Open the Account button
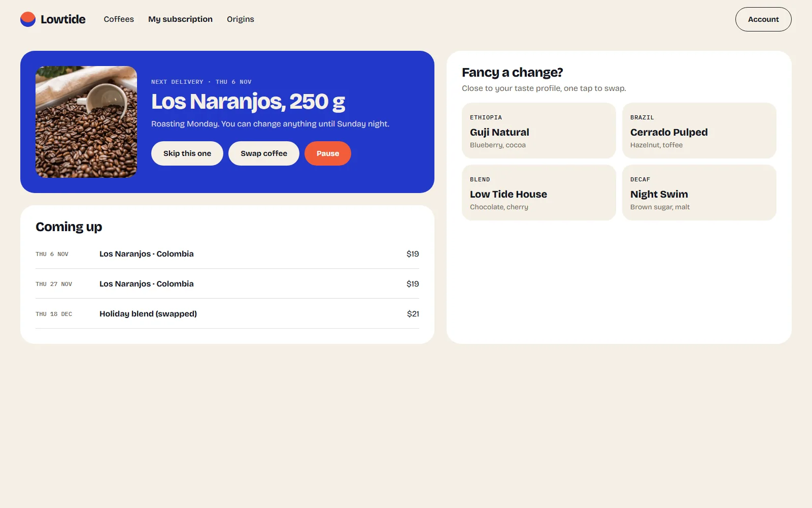This screenshot has height=508, width=812. [x=763, y=19]
